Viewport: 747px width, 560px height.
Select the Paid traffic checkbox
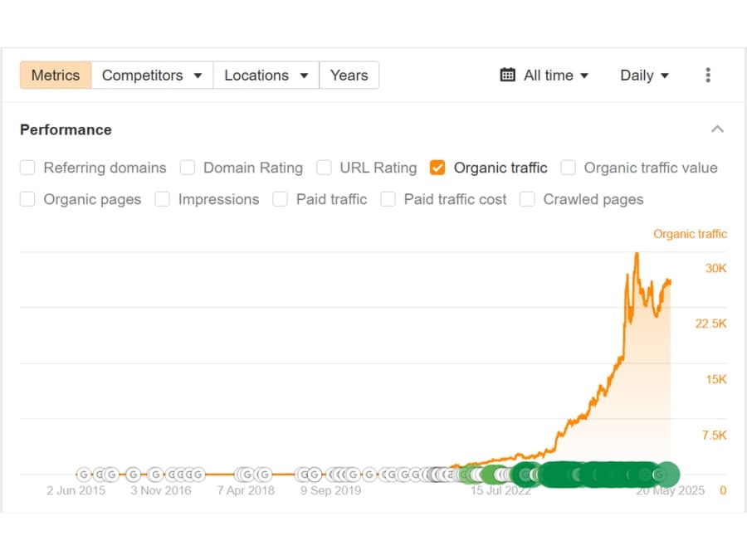tap(281, 199)
